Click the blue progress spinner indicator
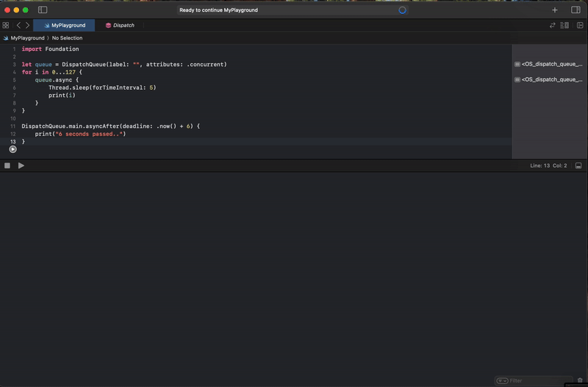Image resolution: width=588 pixels, height=387 pixels. tap(402, 10)
